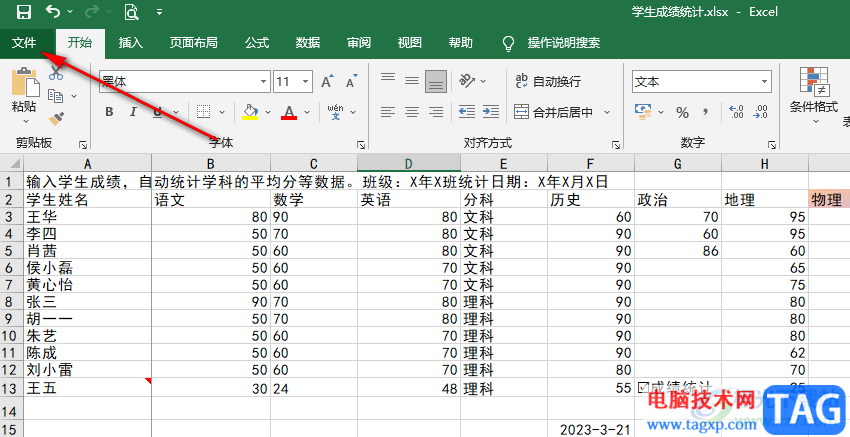Select Center alignment icon
Viewport: 850px width, 437px height.
pyautogui.click(x=412, y=112)
